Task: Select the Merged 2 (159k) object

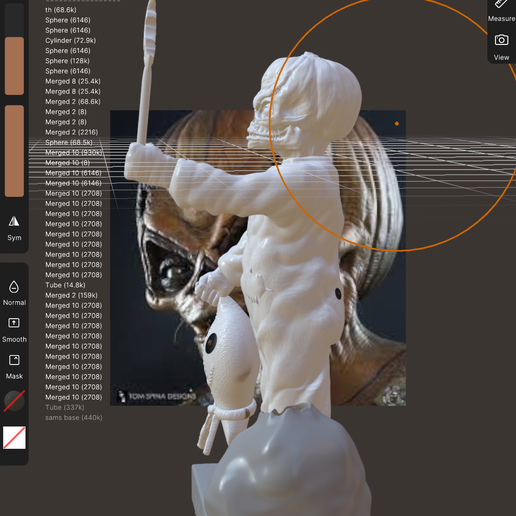Action: (71, 296)
